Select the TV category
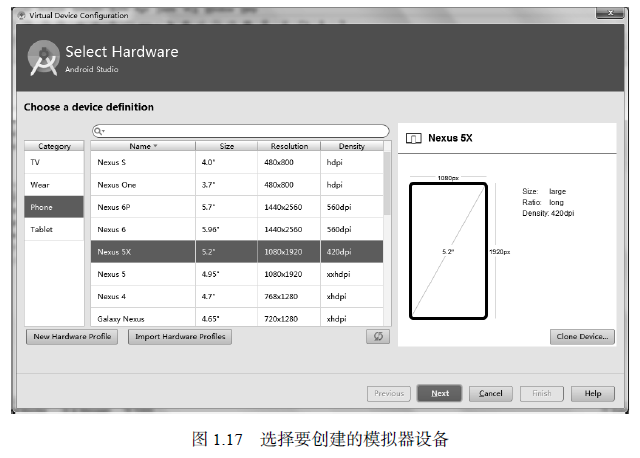This screenshot has height=458, width=640. (x=54, y=162)
